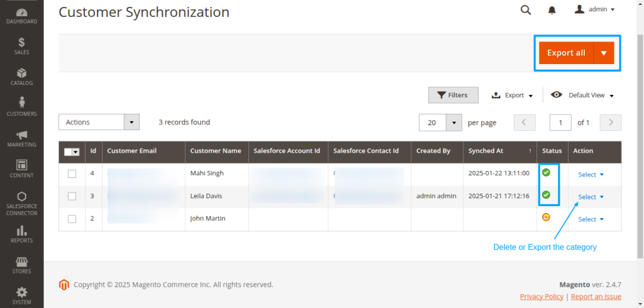Click the orange pending status for John Martin

546,217
